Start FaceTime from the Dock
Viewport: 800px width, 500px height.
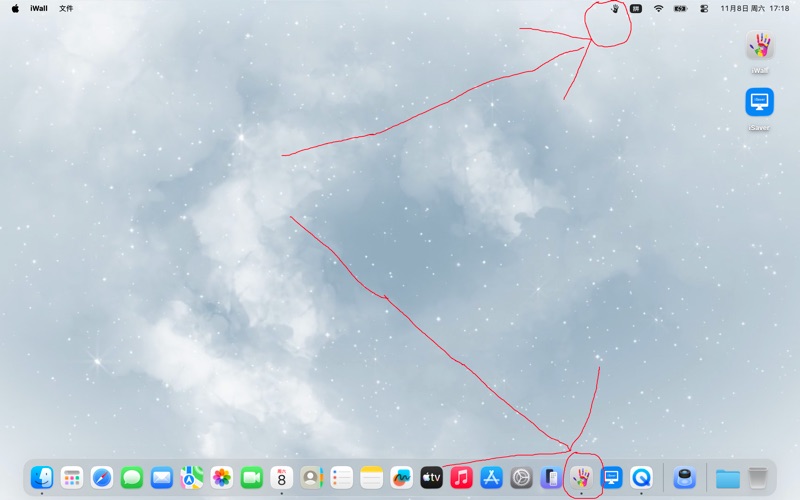click(x=252, y=478)
